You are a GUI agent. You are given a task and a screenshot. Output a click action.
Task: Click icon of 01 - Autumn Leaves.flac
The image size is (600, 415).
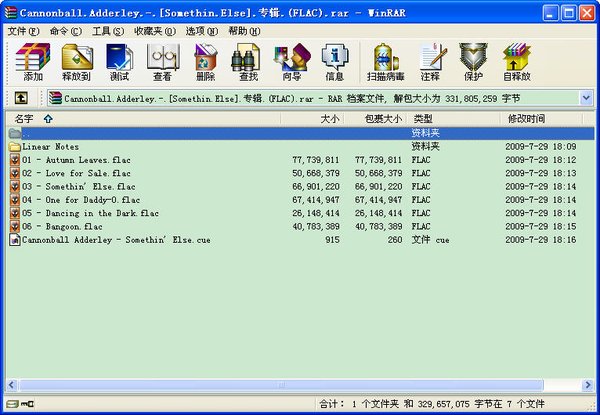click(x=15, y=160)
